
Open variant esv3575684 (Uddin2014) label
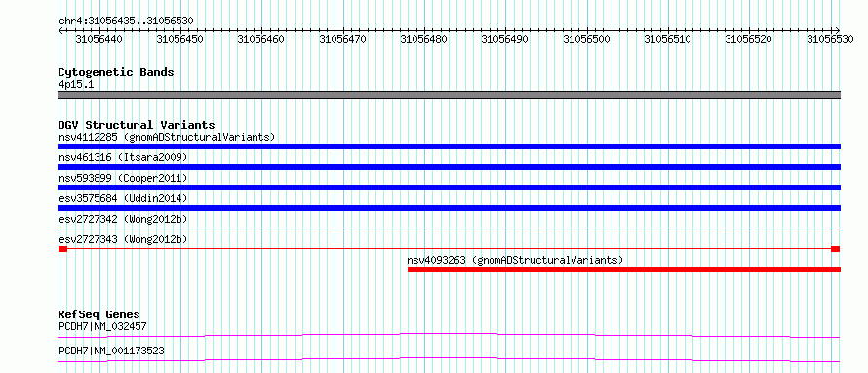(124, 198)
